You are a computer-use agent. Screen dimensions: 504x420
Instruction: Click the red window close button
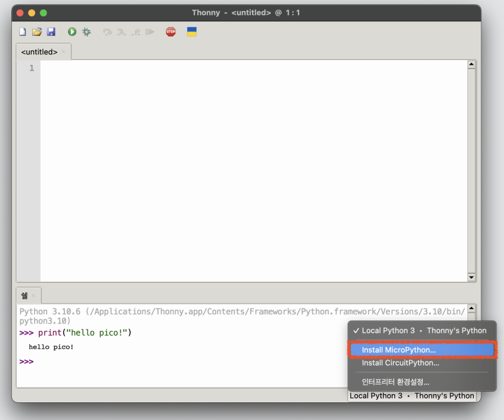coord(20,13)
